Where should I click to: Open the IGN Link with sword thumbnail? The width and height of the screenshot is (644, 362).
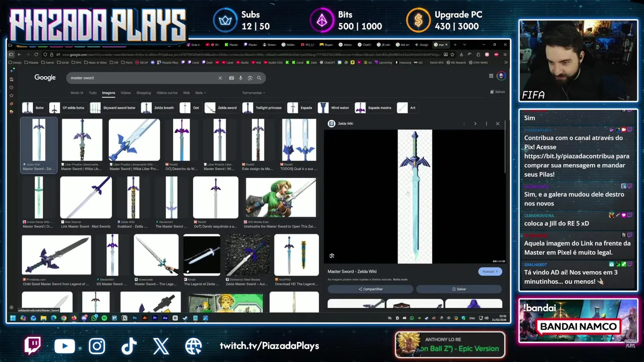(x=281, y=198)
